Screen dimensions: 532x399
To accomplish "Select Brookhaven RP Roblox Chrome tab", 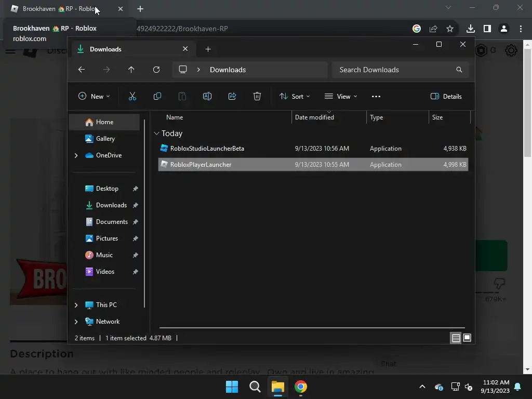I will [66, 9].
